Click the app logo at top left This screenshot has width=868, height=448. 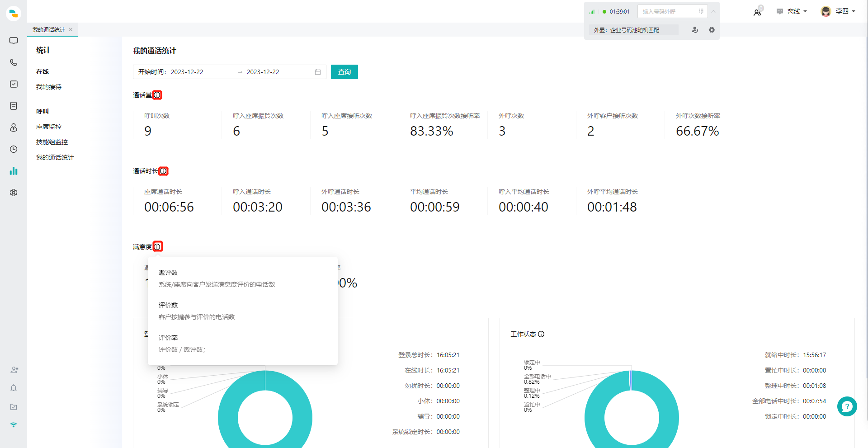14,14
